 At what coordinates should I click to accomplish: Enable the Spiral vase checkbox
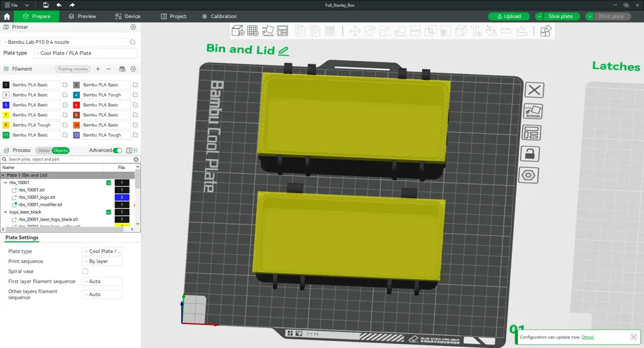click(85, 271)
